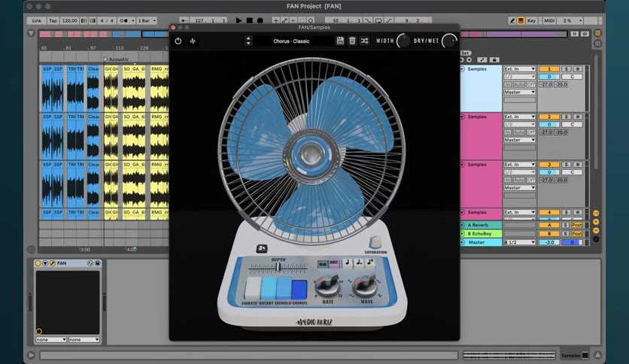
Task: Click the lock envelopes icon
Action: (494, 59)
